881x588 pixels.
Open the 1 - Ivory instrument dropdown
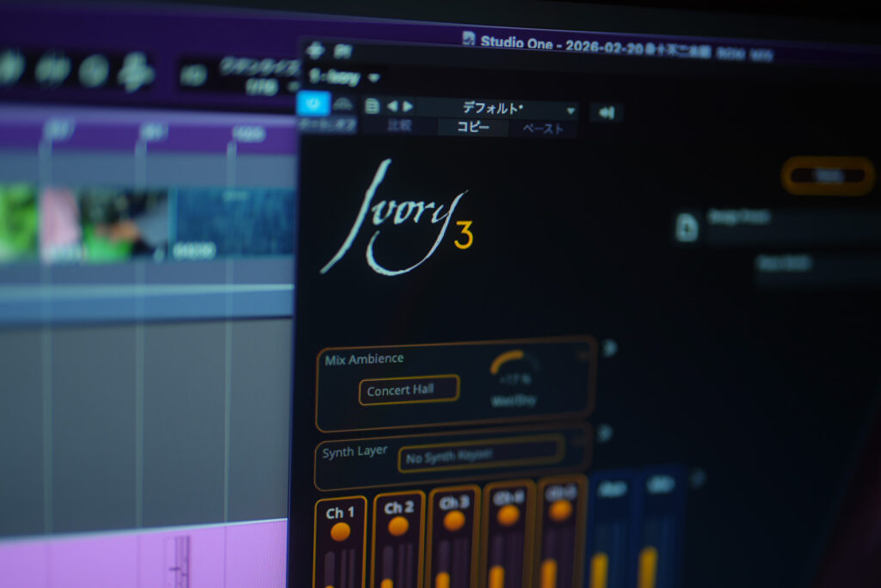(346, 77)
